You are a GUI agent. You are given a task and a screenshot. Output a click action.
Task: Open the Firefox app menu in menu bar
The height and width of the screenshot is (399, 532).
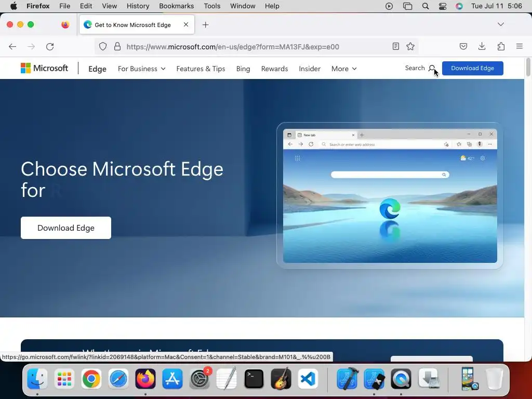click(x=38, y=6)
